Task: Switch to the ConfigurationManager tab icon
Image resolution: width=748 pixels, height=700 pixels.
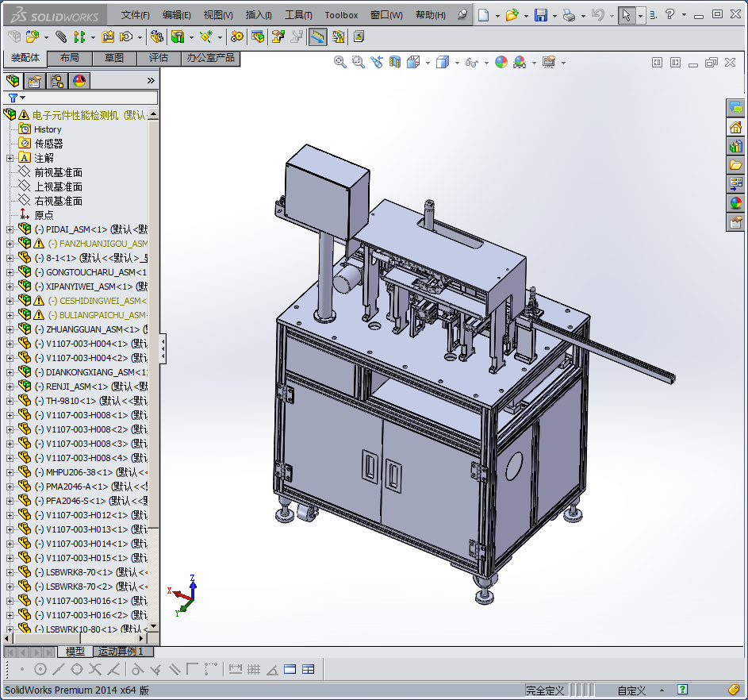Action: pyautogui.click(x=57, y=80)
